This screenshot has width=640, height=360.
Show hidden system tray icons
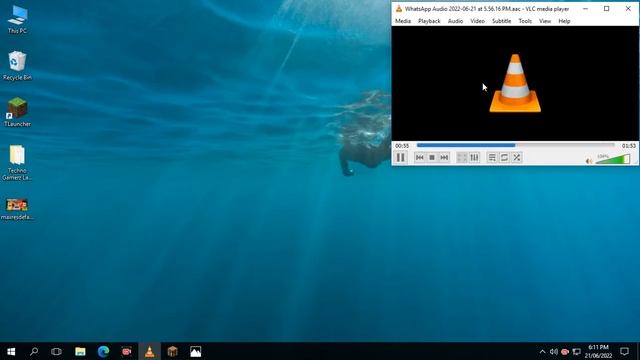pos(542,351)
